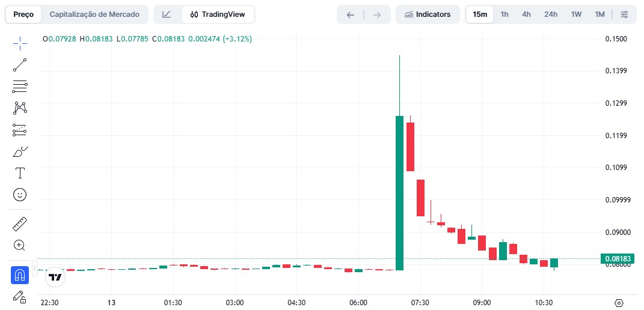Screen dimensions: 644x310
Task: Select the crosshair cursor tool
Action: (20, 43)
